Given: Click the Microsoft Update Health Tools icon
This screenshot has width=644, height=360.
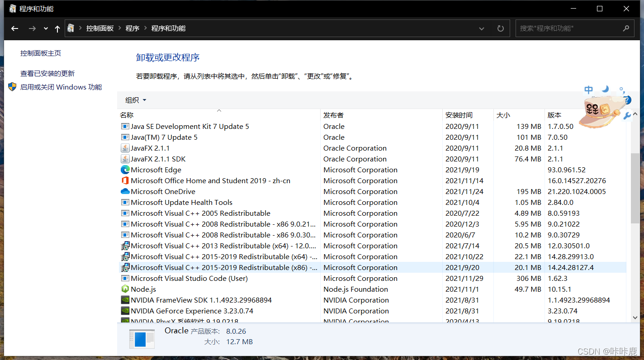Looking at the screenshot, I should [x=125, y=203].
